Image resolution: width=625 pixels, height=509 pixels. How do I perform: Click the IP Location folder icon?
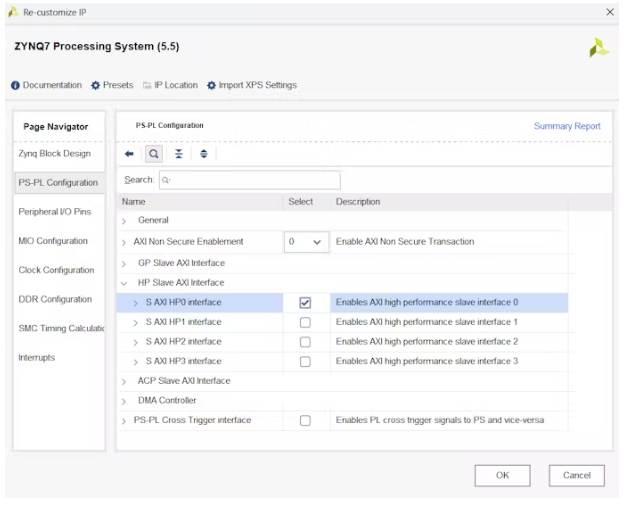[x=147, y=86]
